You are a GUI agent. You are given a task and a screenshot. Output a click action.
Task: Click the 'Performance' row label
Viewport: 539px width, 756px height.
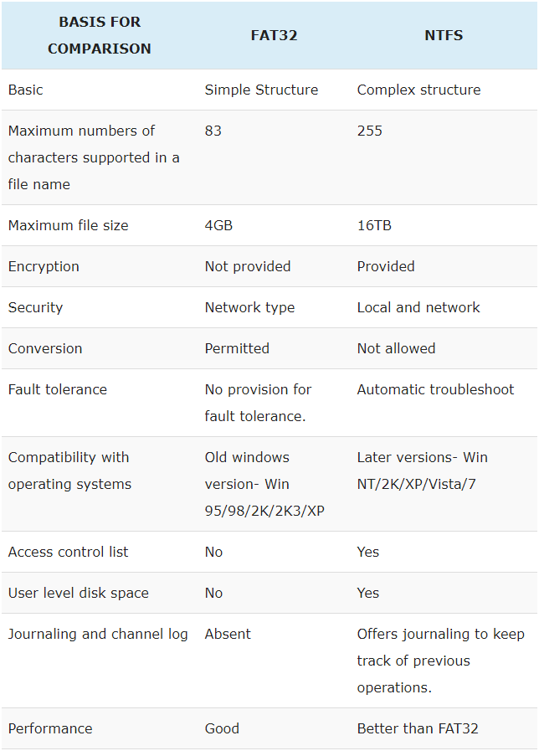pos(50,728)
